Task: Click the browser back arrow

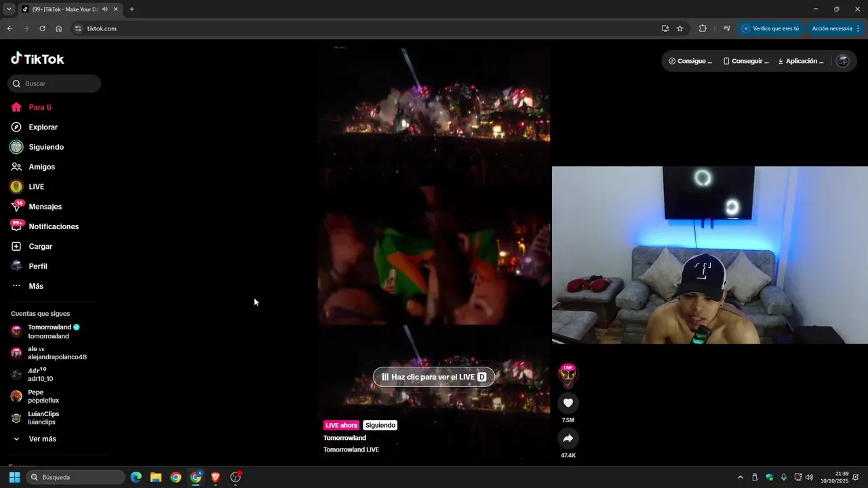Action: coord(9,28)
